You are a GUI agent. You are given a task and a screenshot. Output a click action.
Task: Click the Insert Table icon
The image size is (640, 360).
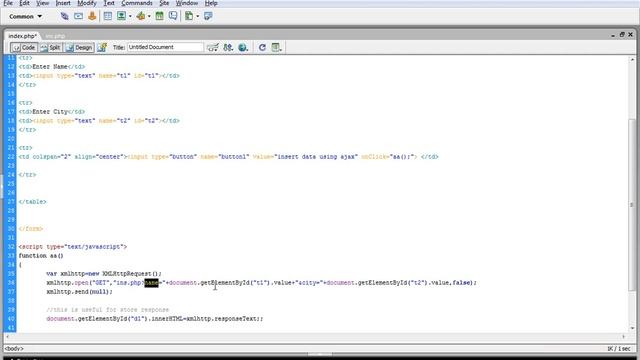[108, 16]
